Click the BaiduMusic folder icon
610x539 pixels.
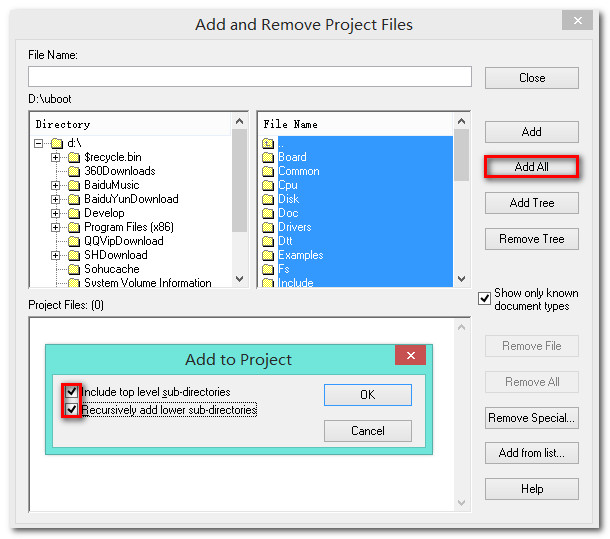point(74,185)
